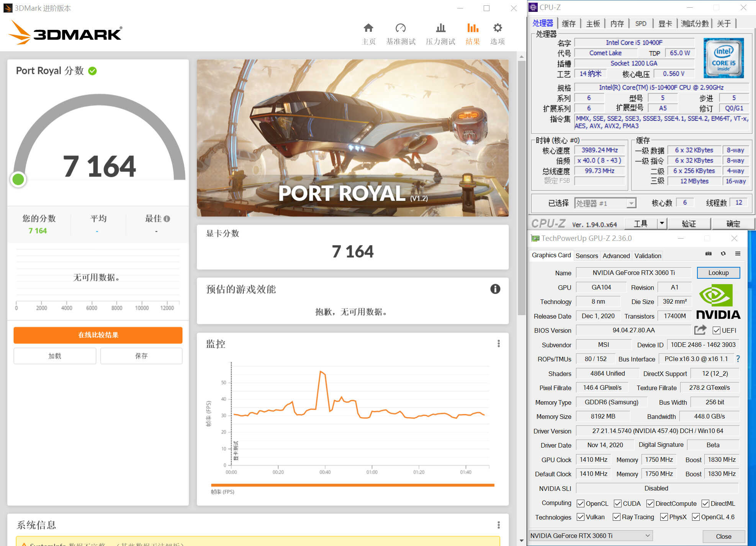Open options (选项) gear icon
The width and height of the screenshot is (756, 546).
[497, 28]
